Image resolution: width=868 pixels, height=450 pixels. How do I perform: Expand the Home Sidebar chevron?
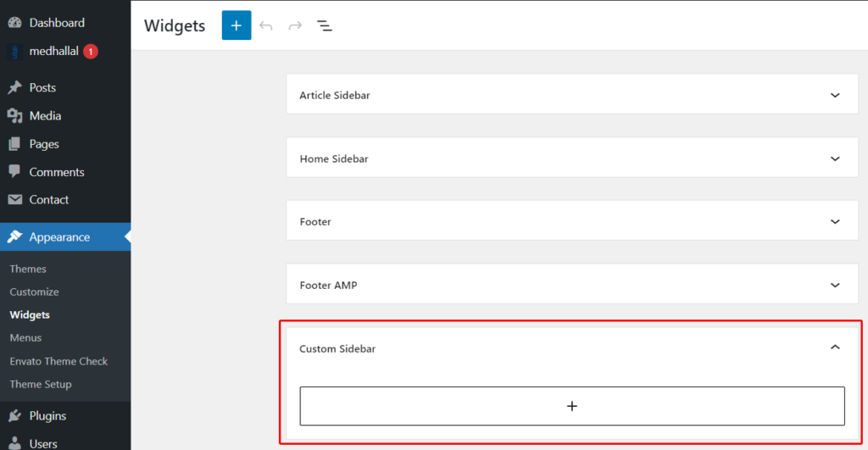(x=835, y=158)
